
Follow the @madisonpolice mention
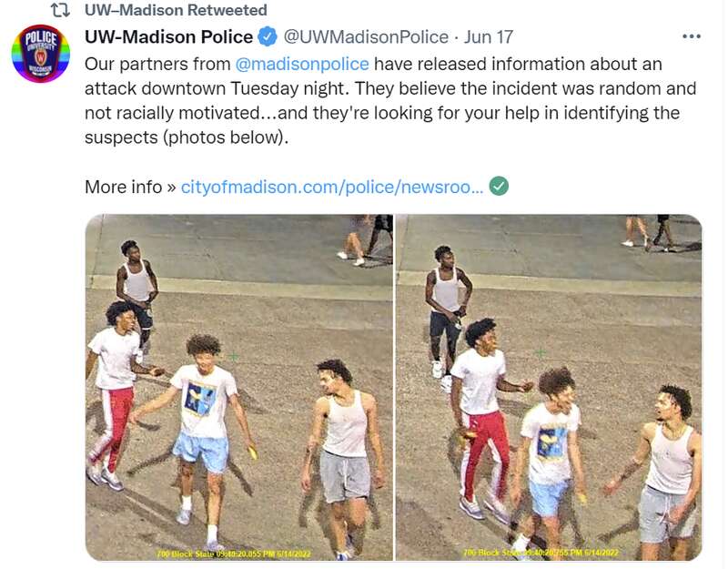pyautogui.click(x=302, y=64)
